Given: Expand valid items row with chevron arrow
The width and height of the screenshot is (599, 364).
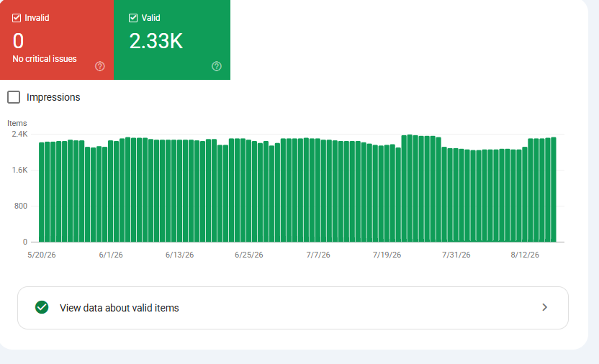Looking at the screenshot, I should point(545,308).
